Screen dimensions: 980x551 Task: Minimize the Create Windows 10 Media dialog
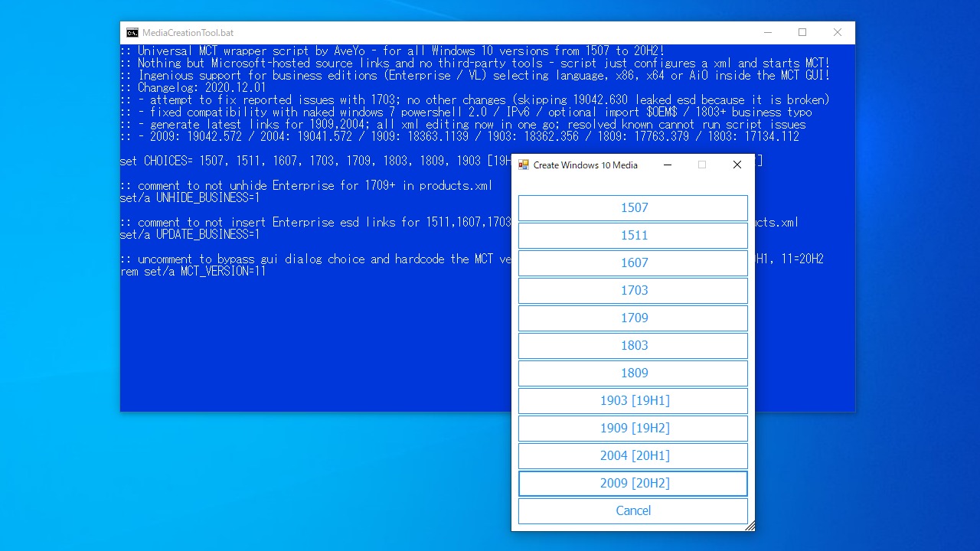click(x=667, y=165)
